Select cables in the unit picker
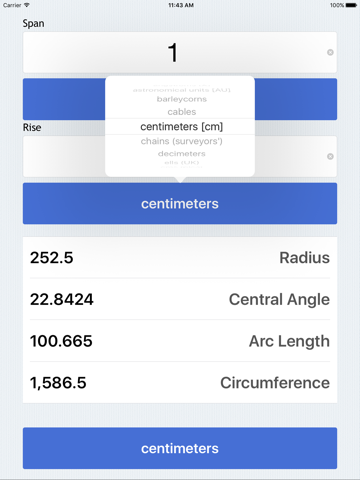 pyautogui.click(x=182, y=112)
